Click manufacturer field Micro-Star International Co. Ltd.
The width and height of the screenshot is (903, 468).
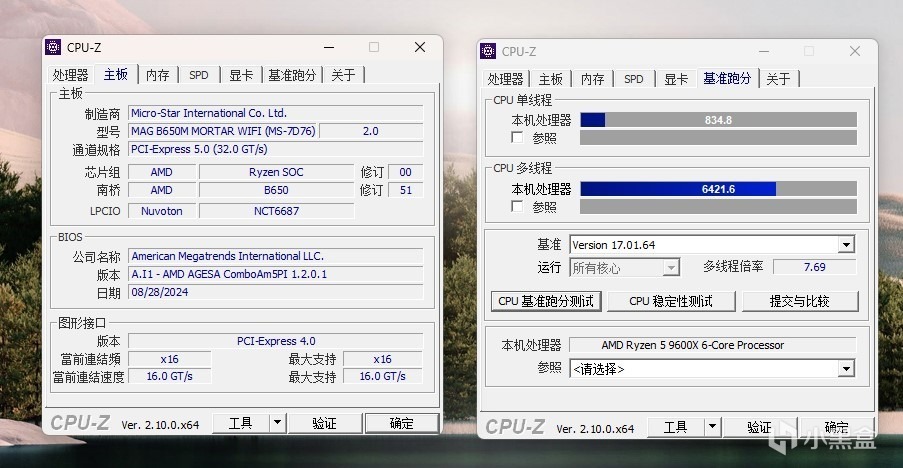point(275,113)
